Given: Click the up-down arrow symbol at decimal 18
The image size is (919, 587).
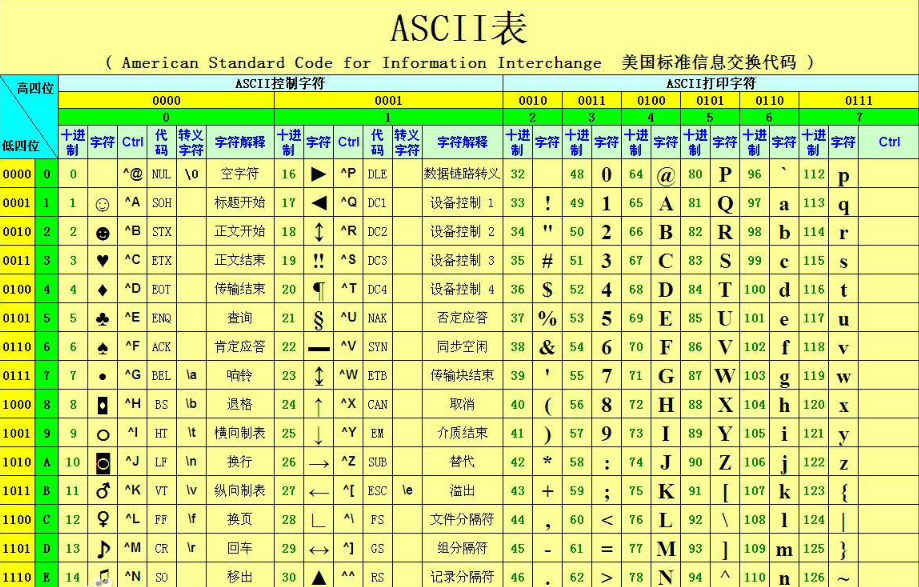Looking at the screenshot, I should coord(318,231).
